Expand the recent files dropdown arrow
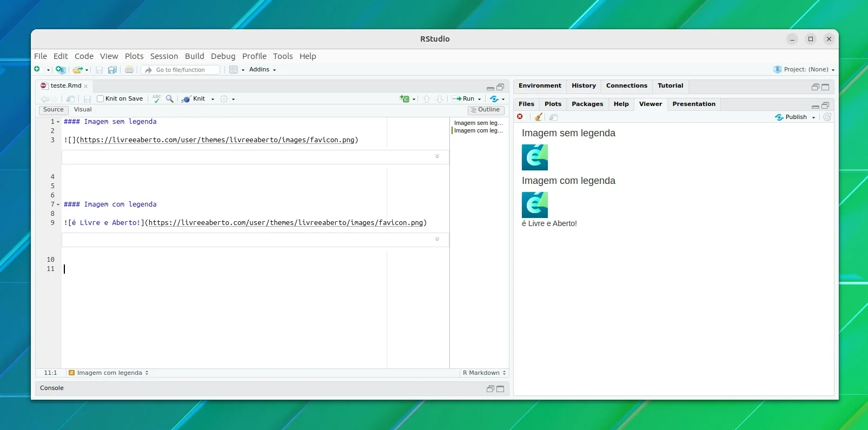Screen dimensions: 868x430 87,70
